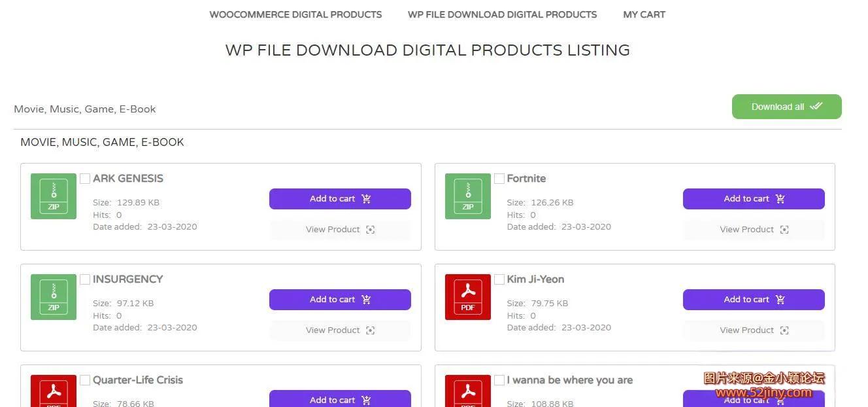This screenshot has height=407, width=868.
Task: Click the ZIP file icon for ARK GENESIS
Action: (x=54, y=196)
